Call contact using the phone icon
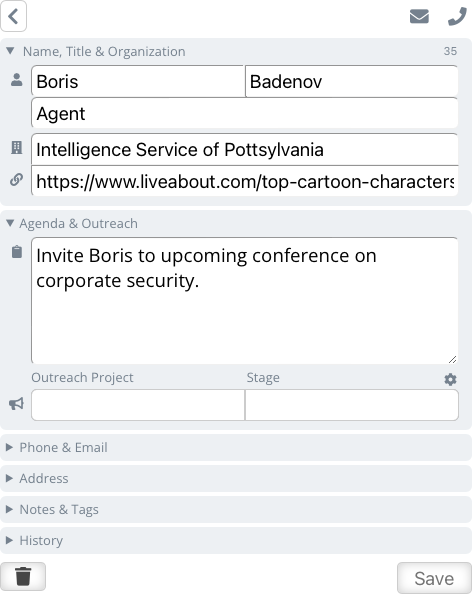This screenshot has height=594, width=472. (457, 16)
